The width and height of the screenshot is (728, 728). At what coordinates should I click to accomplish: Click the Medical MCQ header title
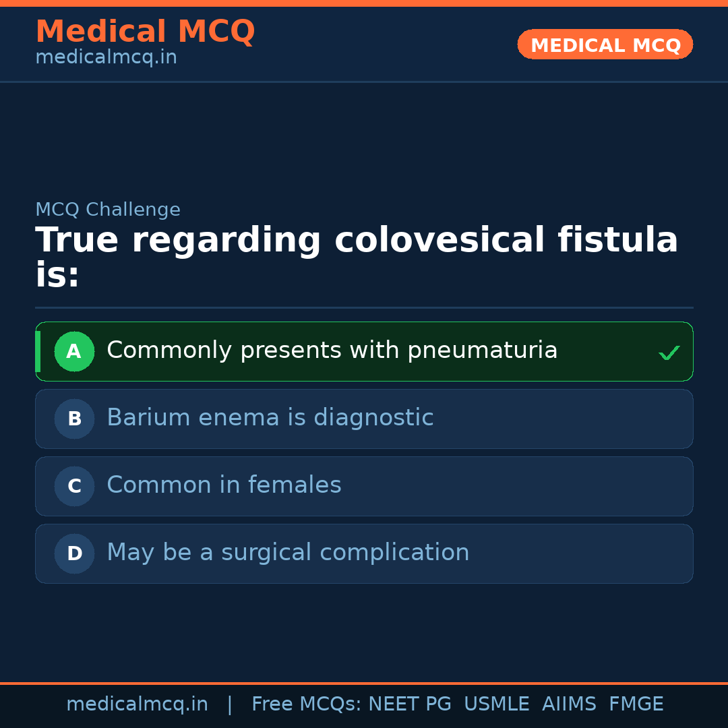tap(145, 32)
